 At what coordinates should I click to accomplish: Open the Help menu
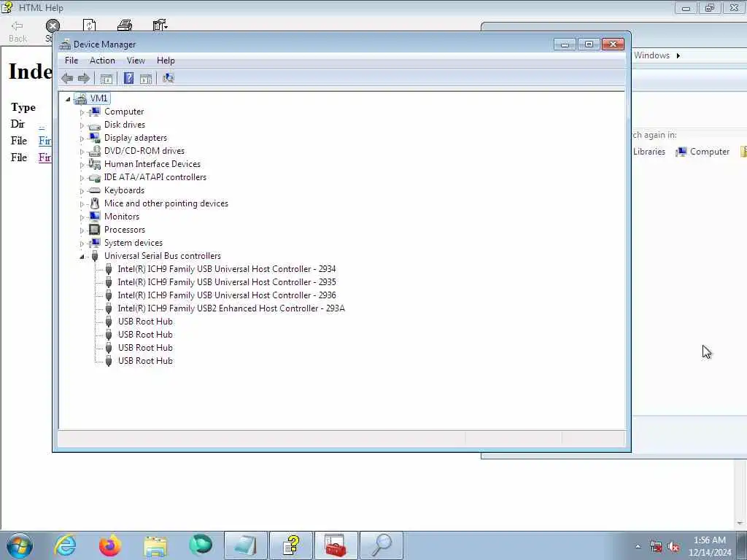166,61
